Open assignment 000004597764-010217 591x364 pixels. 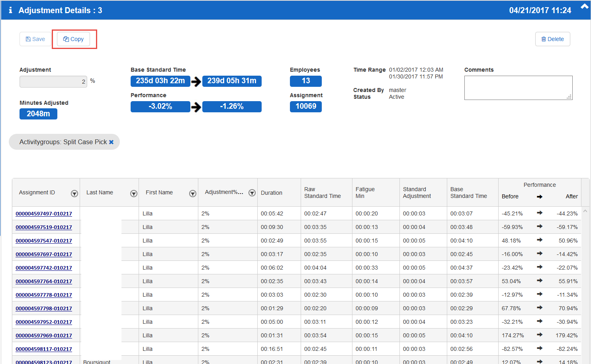tap(44, 282)
